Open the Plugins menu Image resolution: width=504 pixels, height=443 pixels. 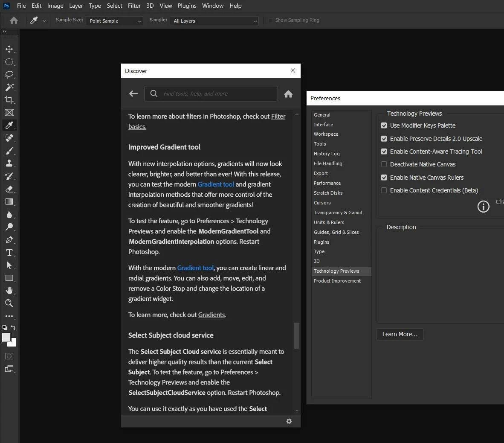[187, 6]
